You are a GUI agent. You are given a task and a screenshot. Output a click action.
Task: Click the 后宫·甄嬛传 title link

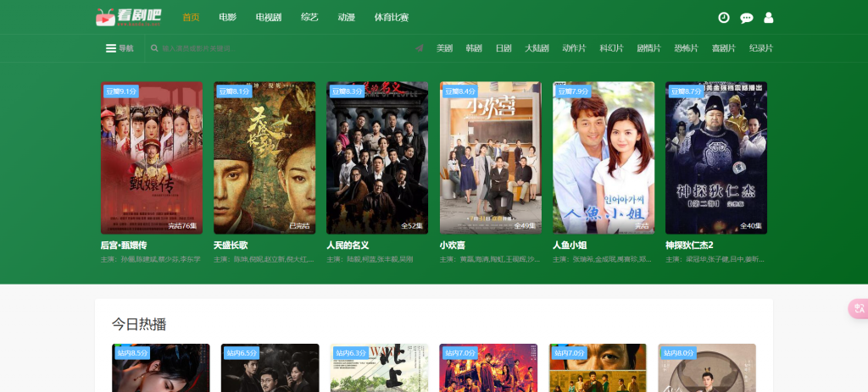click(x=124, y=246)
